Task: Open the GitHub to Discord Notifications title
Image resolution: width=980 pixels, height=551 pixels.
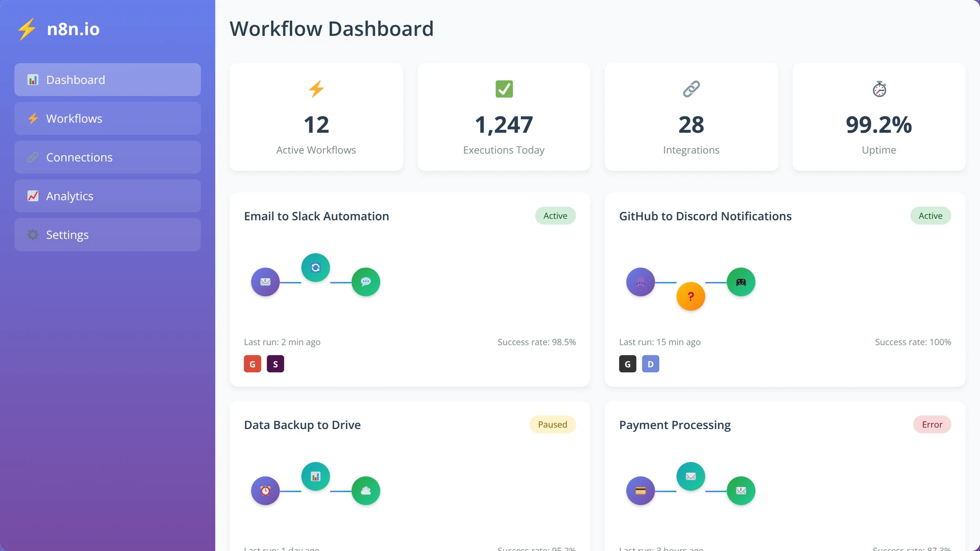Action: 705,216
